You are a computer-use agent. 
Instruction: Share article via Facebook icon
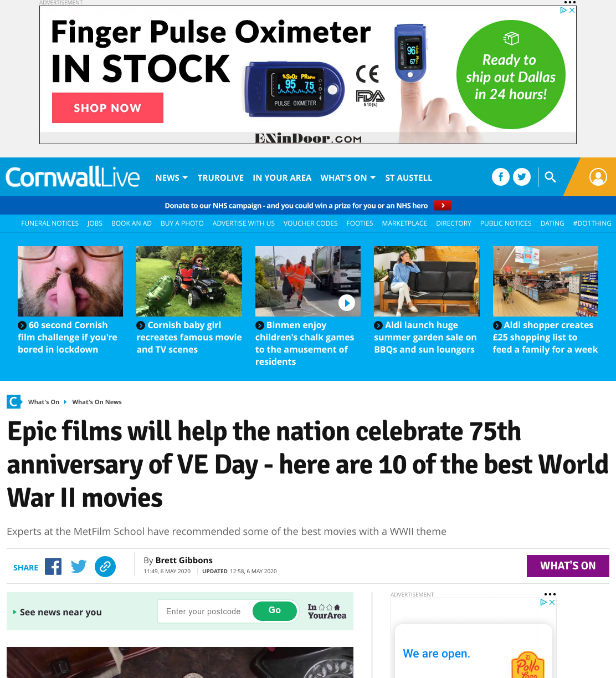pyautogui.click(x=53, y=567)
